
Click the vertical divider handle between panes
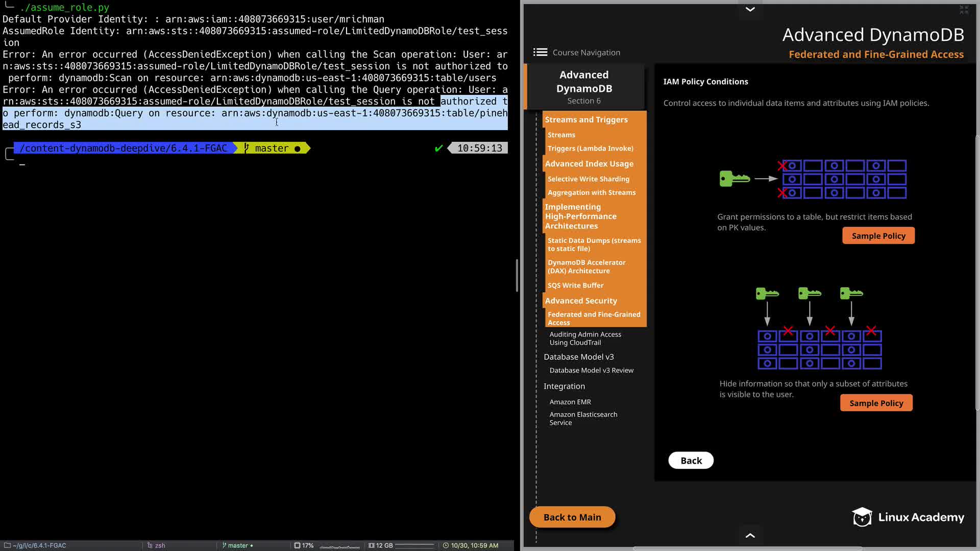[x=517, y=275]
